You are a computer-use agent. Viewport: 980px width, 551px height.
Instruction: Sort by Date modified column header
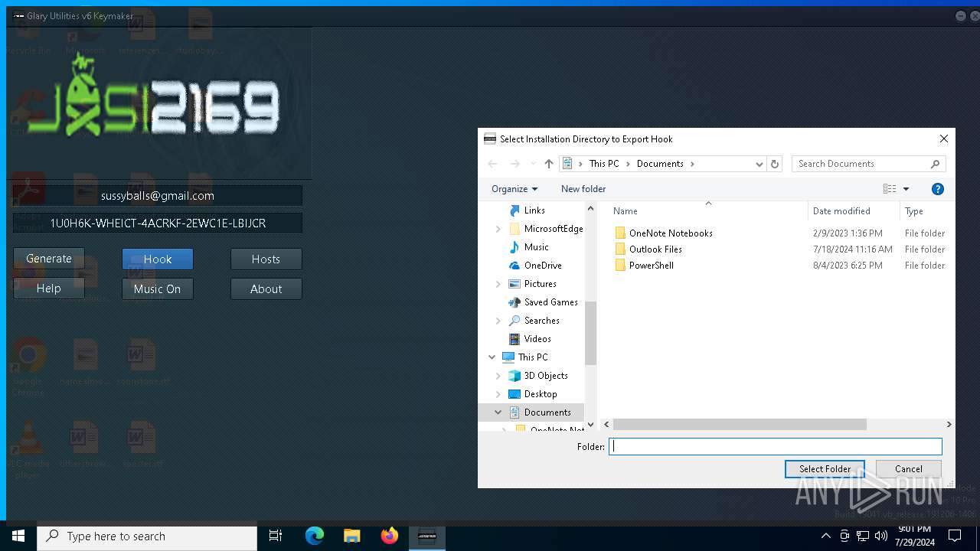pyautogui.click(x=841, y=211)
